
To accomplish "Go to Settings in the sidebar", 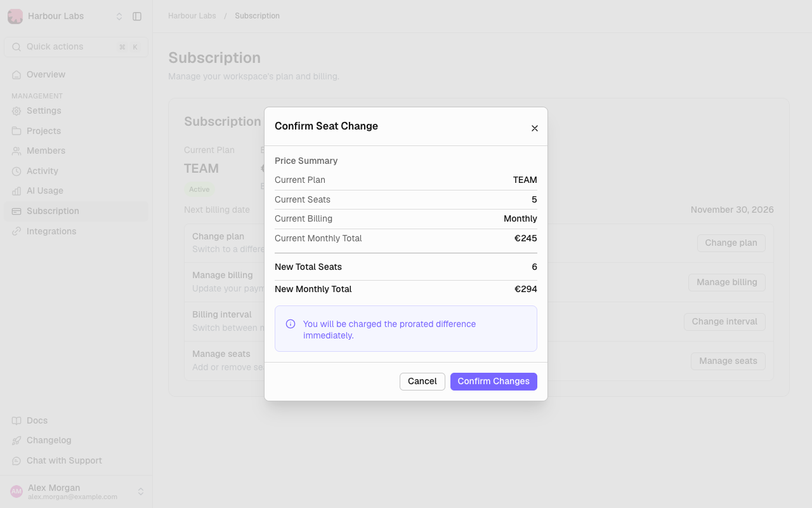I will tap(76, 110).
